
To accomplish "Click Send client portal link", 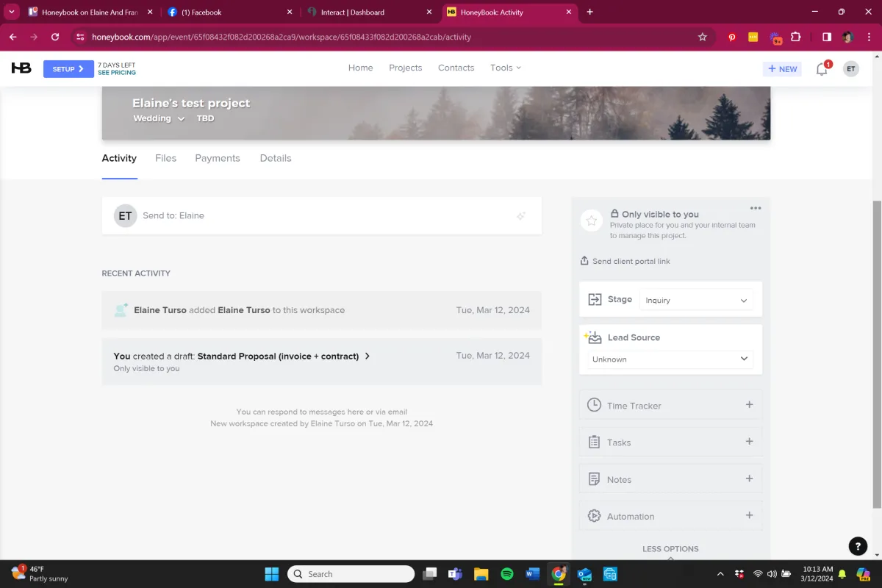I will pyautogui.click(x=625, y=261).
